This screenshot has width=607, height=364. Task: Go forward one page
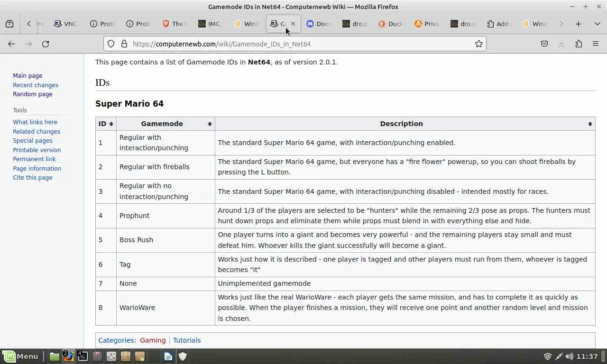[x=28, y=44]
